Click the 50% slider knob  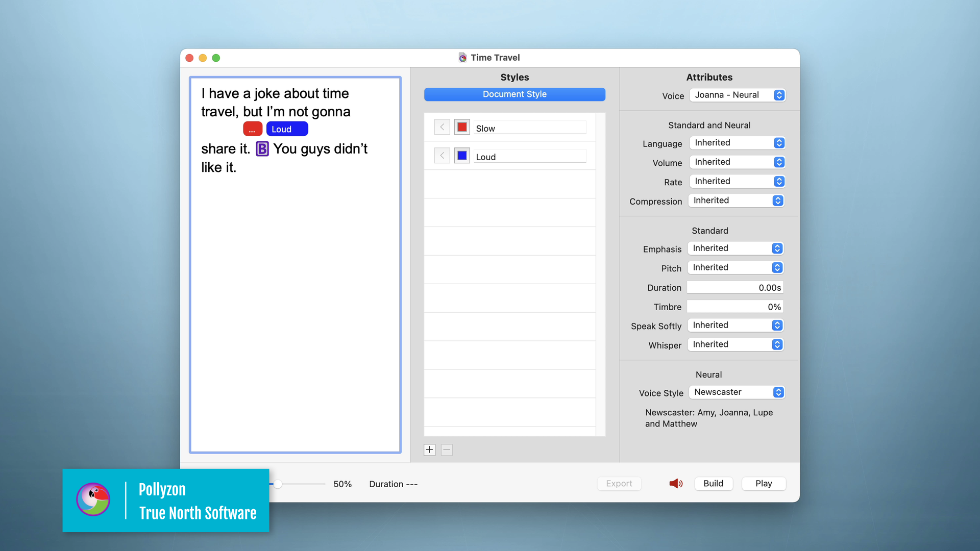[278, 484]
